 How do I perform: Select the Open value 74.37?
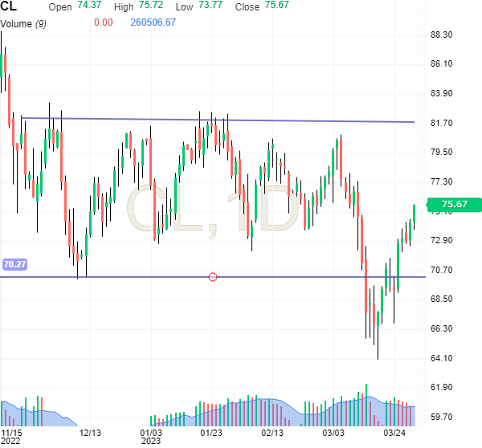(x=89, y=6)
